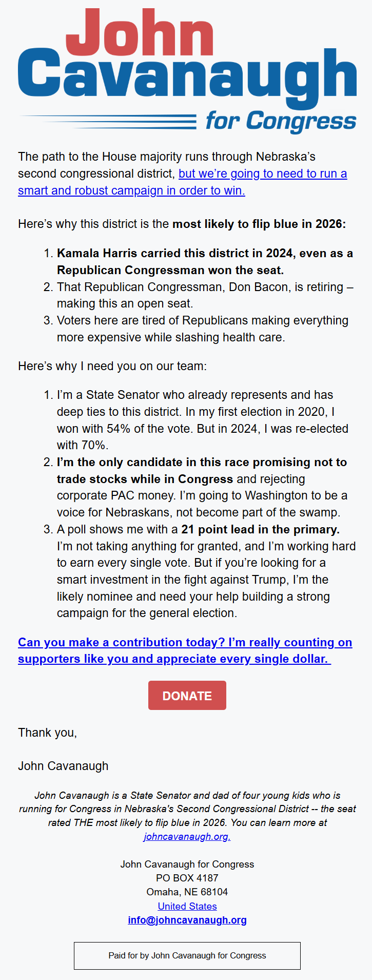Viewport: 372px width, 980px height.
Task: Visit the johncavanaugh.org link
Action: (x=187, y=836)
